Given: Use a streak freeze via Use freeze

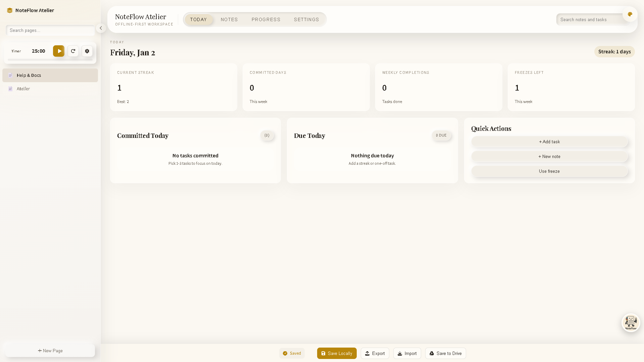Looking at the screenshot, I should (549, 171).
